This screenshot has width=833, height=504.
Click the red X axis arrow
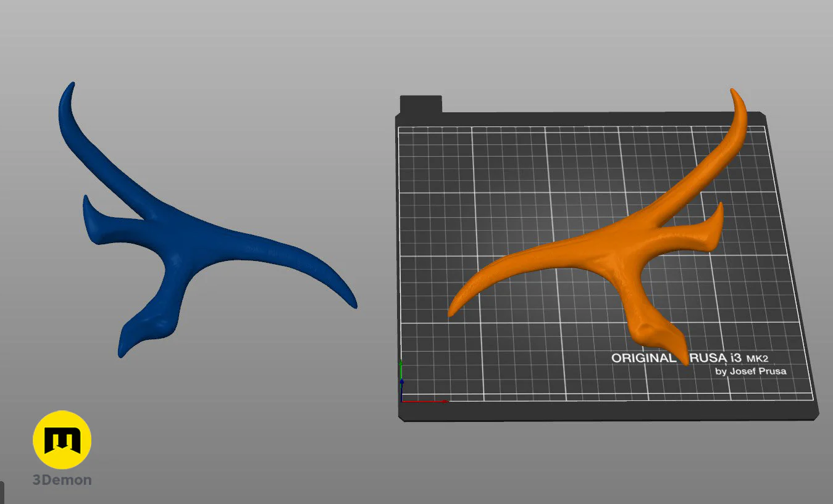[x=425, y=401]
